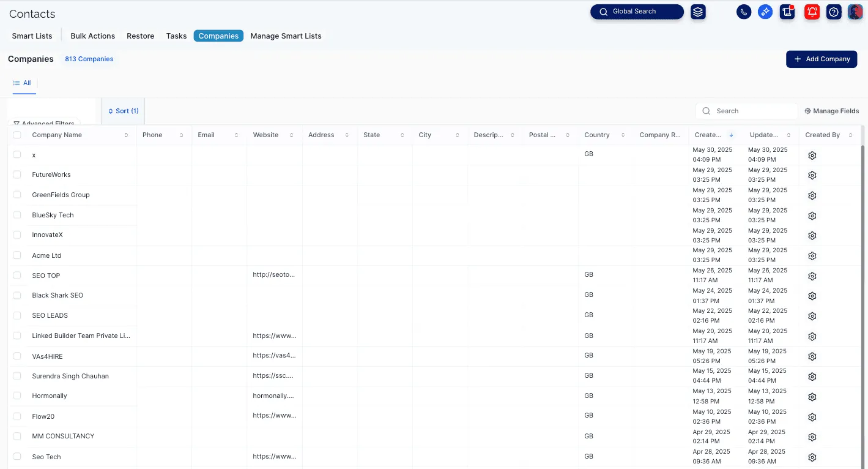Select the checkbox for FutureWorks
Image resolution: width=868 pixels, height=469 pixels.
tap(17, 174)
